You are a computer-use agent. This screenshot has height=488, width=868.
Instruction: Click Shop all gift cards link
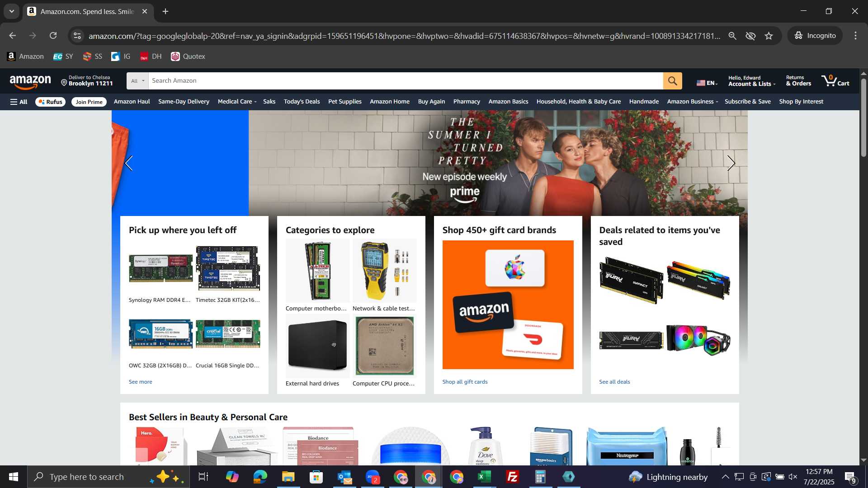click(x=465, y=382)
